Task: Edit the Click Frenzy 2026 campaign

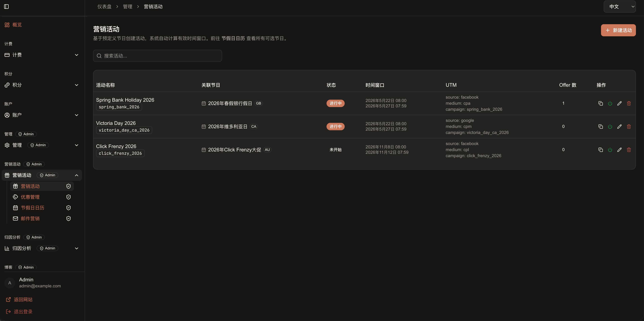Action: (619, 150)
